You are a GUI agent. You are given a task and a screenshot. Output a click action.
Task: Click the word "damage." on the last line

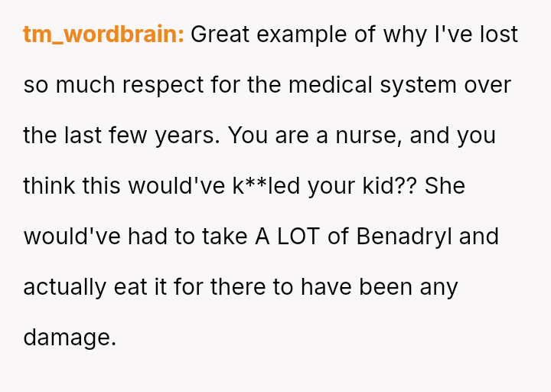pyautogui.click(x=70, y=338)
